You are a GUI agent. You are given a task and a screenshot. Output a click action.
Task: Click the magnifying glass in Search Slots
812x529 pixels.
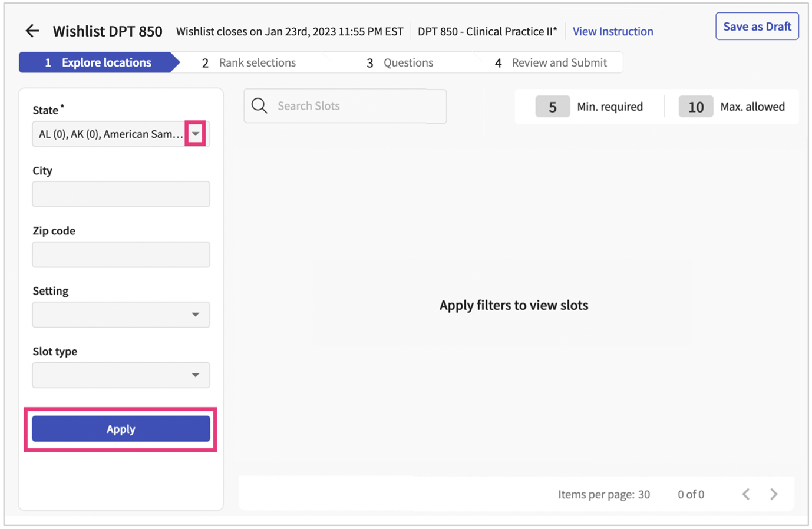[259, 106]
